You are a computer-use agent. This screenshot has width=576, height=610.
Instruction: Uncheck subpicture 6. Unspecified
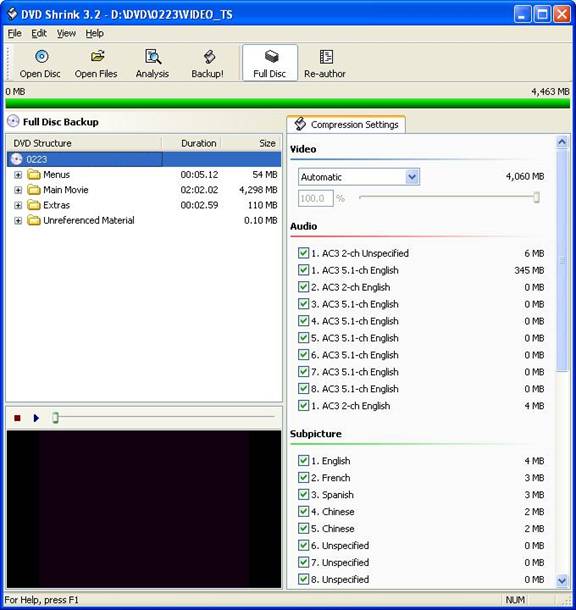[303, 545]
